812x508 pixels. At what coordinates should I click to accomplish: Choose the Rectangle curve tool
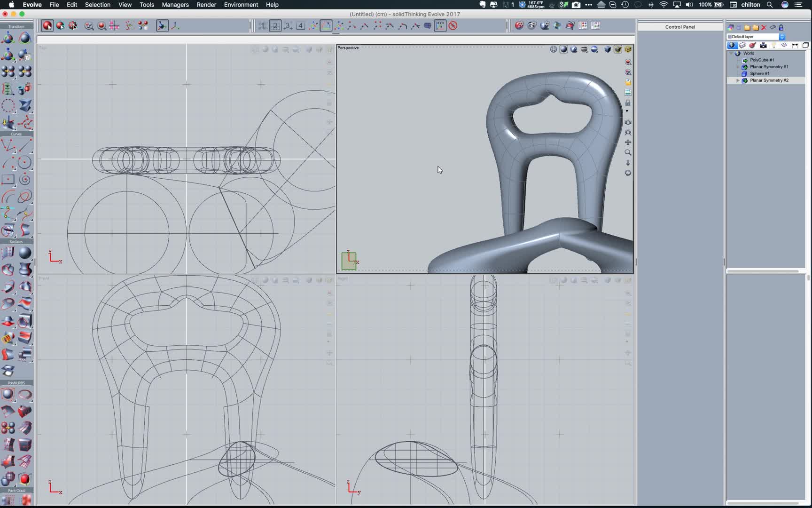point(8,180)
